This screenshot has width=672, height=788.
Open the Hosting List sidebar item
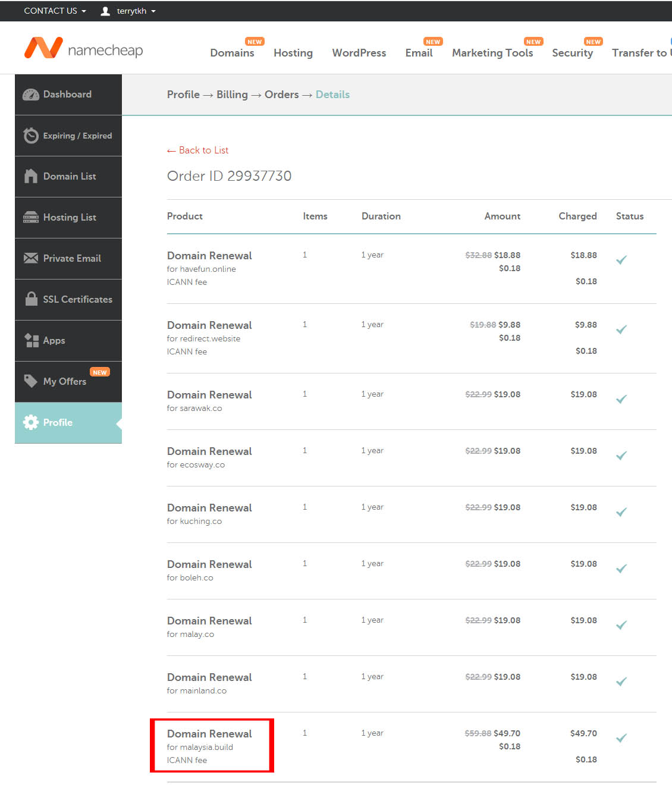68,218
